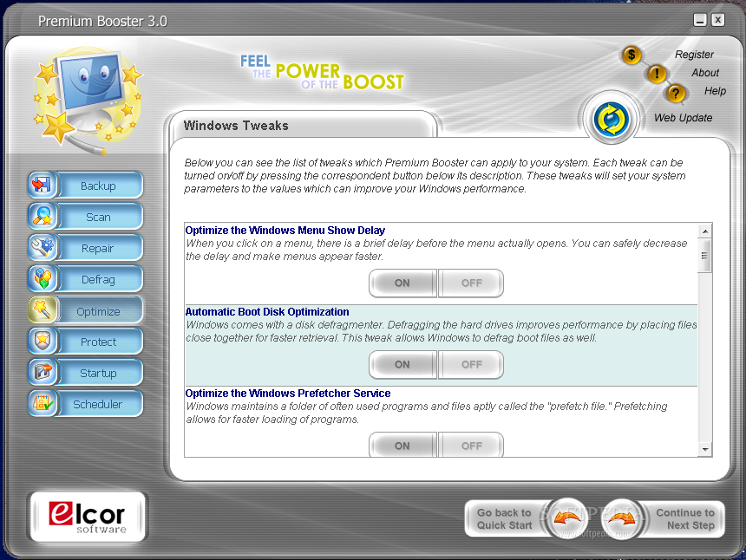
Task: Click the Web Update link
Action: click(684, 118)
